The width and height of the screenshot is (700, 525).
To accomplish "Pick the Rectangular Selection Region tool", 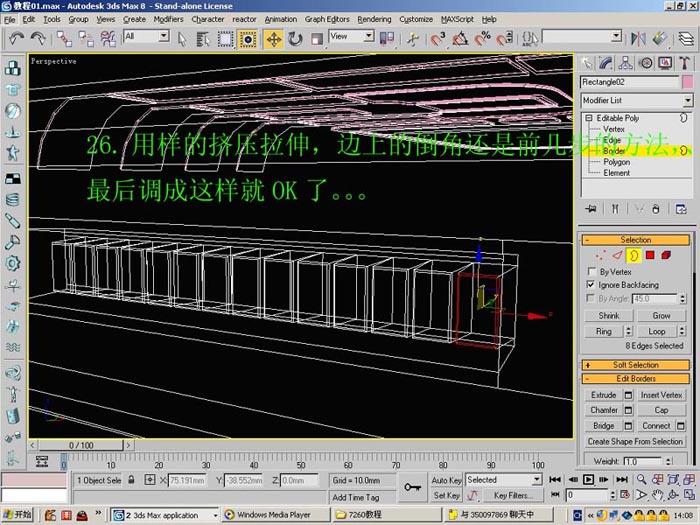I will click(225, 39).
